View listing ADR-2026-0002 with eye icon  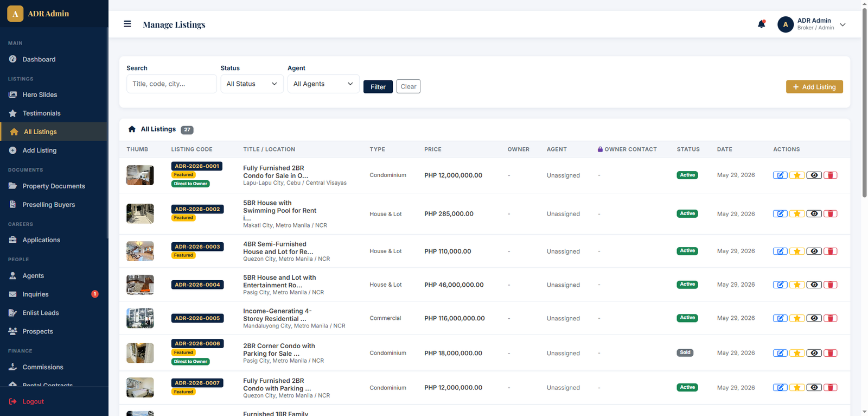[814, 214]
